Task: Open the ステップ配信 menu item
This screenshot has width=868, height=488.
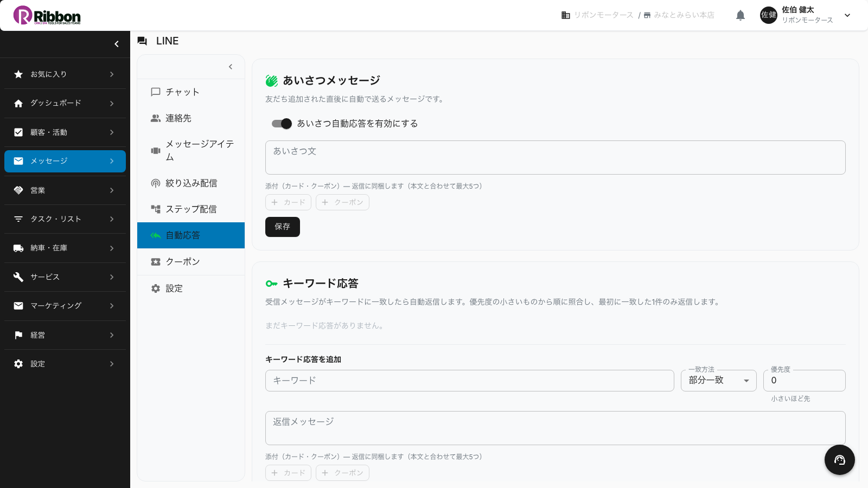Action: point(191,209)
